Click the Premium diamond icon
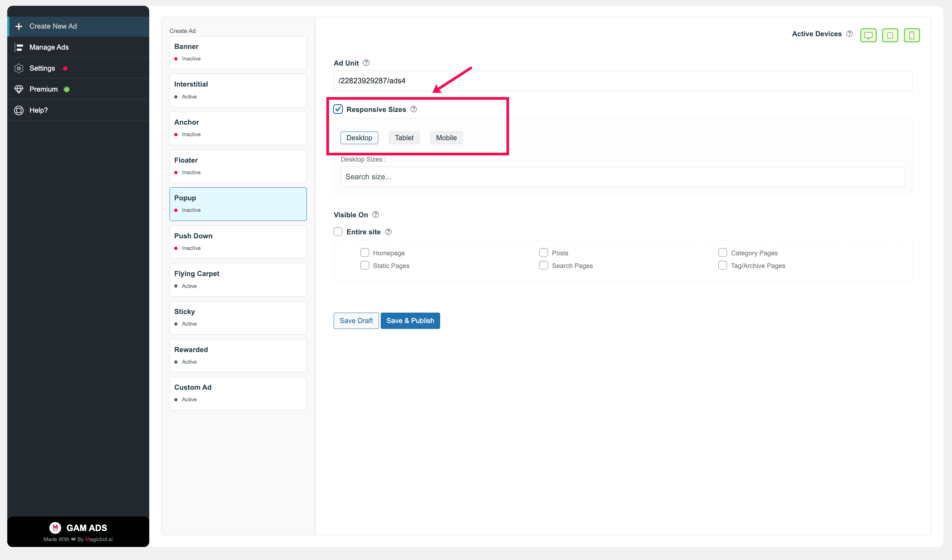The height and width of the screenshot is (560, 952). coord(18,89)
